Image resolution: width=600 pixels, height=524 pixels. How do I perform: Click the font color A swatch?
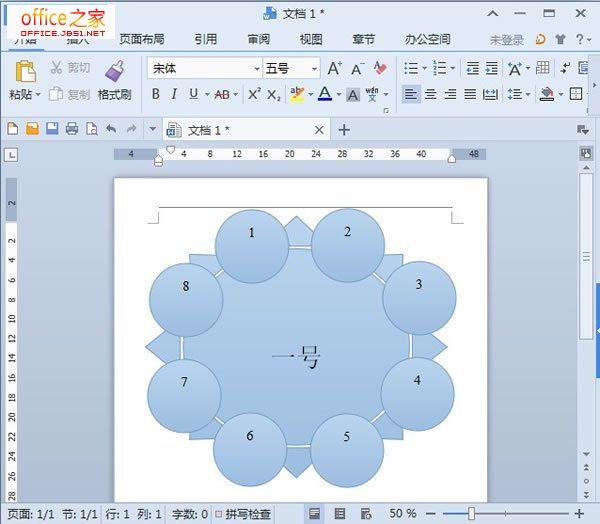pos(325,94)
